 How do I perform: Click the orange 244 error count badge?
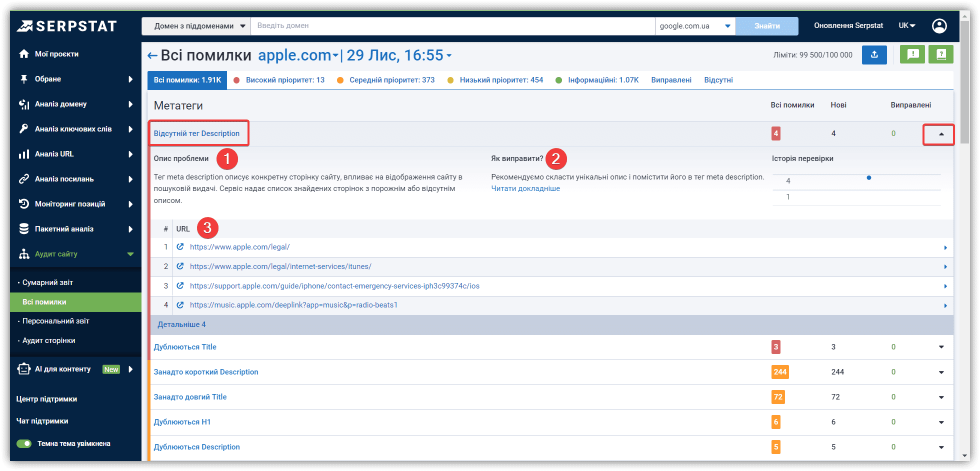(780, 372)
